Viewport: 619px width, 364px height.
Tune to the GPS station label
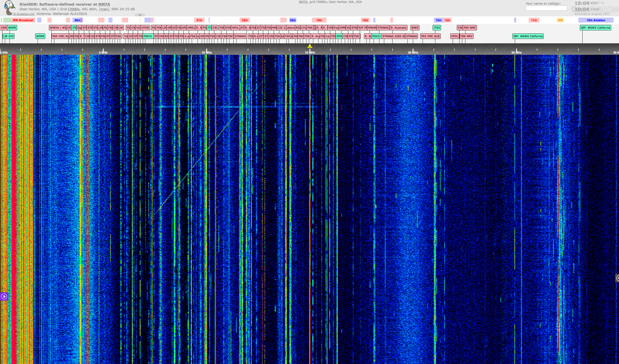[x=339, y=36]
